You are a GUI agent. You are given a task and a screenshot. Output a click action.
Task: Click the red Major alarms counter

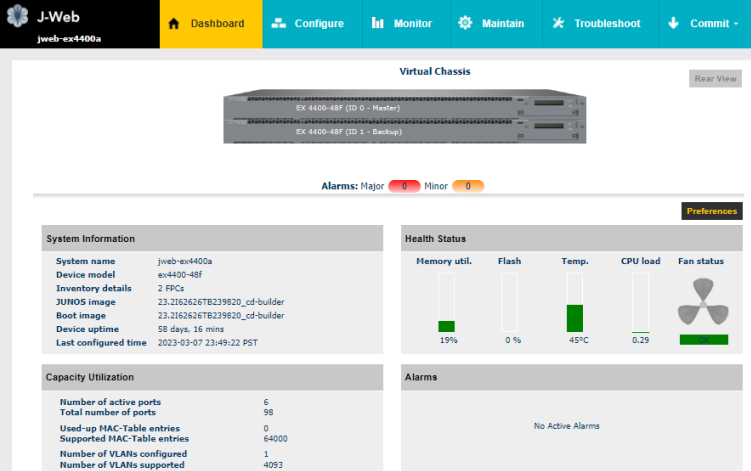point(404,186)
